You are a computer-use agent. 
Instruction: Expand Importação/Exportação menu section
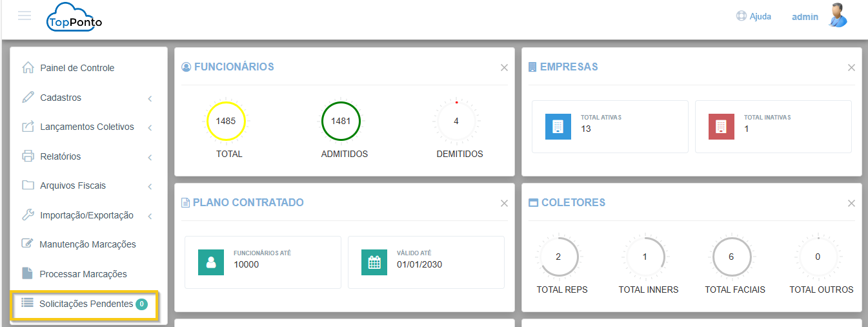(150, 216)
